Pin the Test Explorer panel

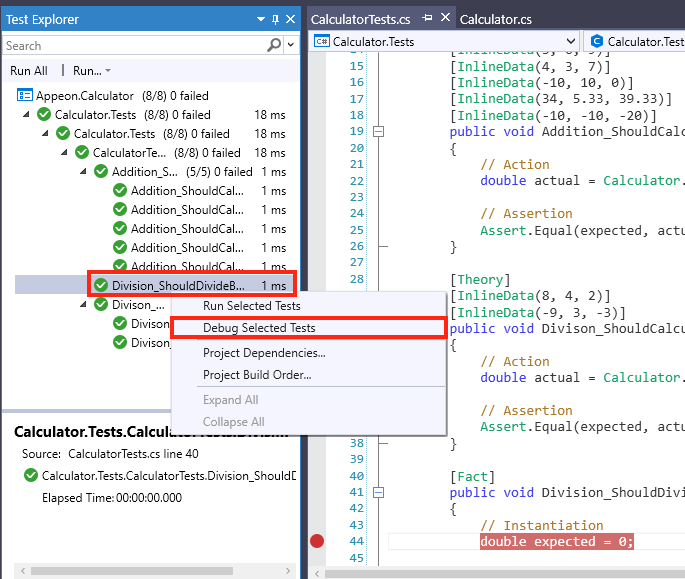(x=275, y=19)
